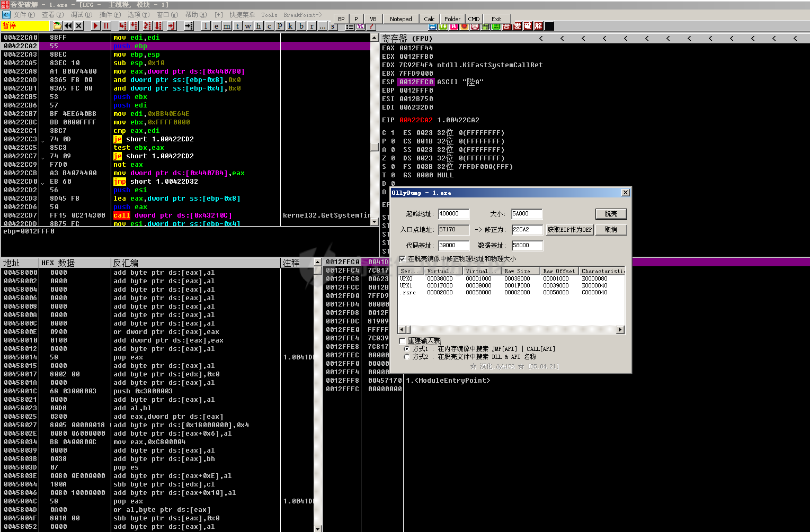Open Threads window with t icon
The height and width of the screenshot is (532, 810).
[x=237, y=25]
